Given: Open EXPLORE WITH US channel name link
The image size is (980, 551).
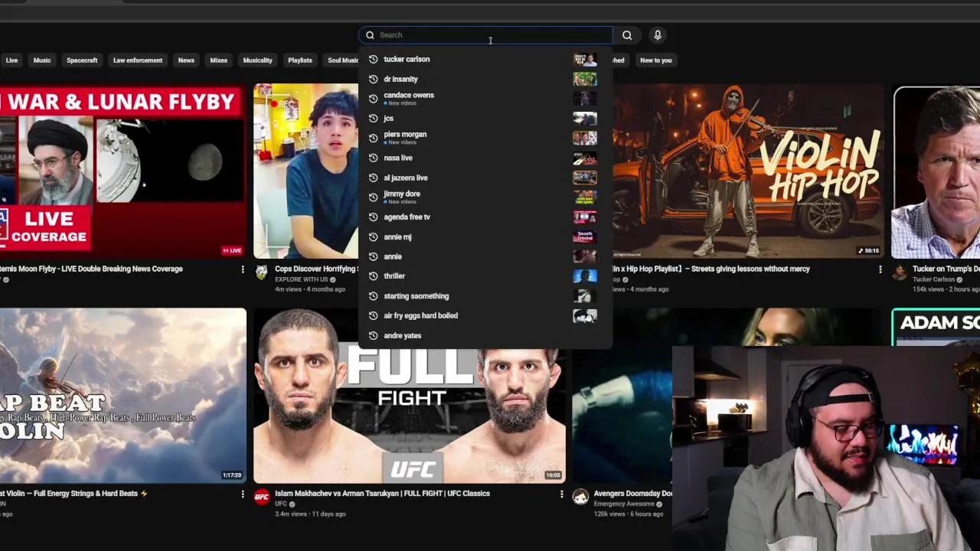Looking at the screenshot, I should tap(302, 279).
